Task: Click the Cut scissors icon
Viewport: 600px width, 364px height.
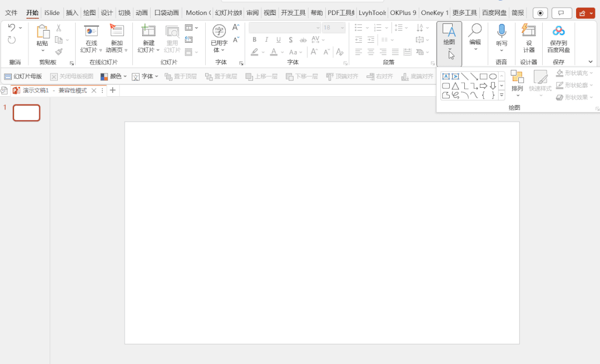Action: [x=58, y=28]
